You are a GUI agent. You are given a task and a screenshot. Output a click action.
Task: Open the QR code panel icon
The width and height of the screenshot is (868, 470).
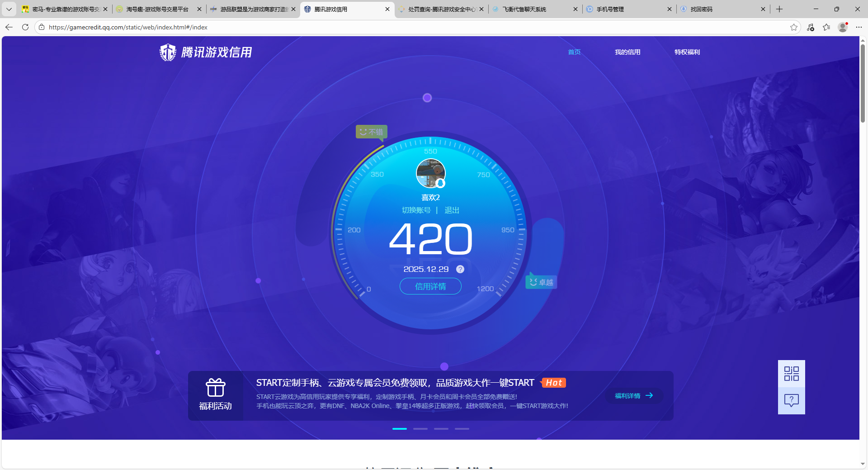click(791, 374)
